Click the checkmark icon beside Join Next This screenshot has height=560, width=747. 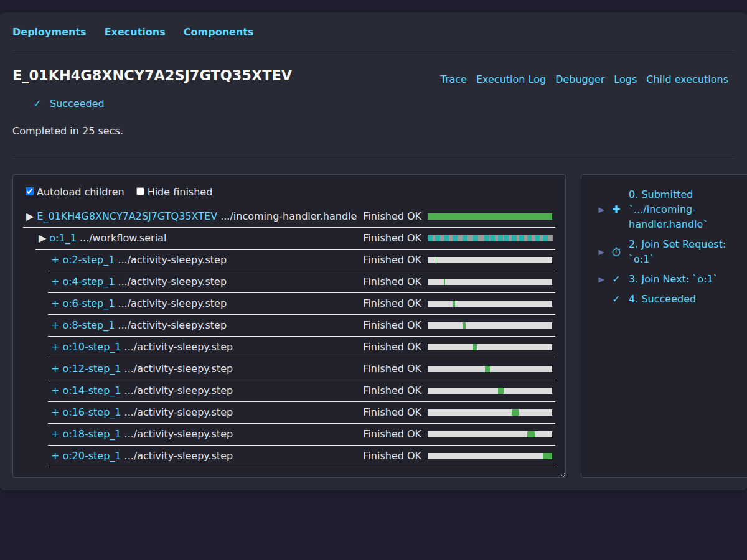[x=616, y=279]
